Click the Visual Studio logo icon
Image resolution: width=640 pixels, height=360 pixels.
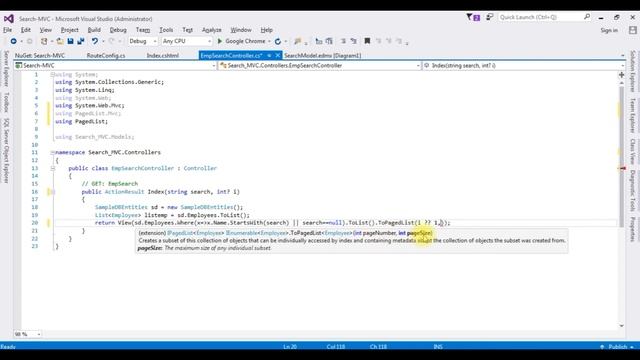click(x=9, y=19)
